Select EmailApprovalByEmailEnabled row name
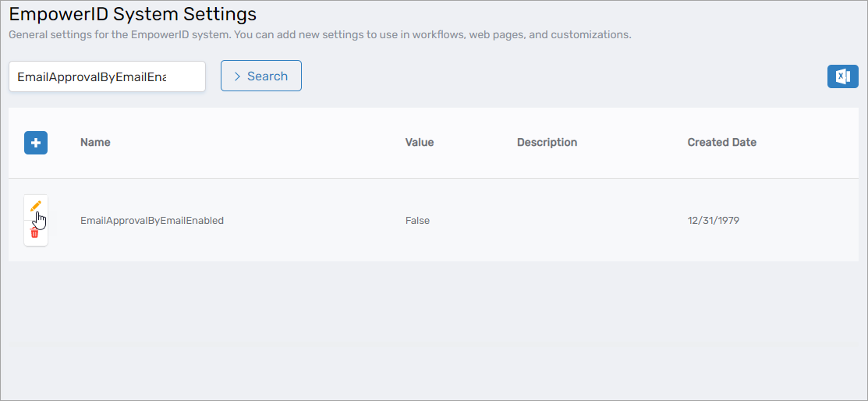 [152, 221]
